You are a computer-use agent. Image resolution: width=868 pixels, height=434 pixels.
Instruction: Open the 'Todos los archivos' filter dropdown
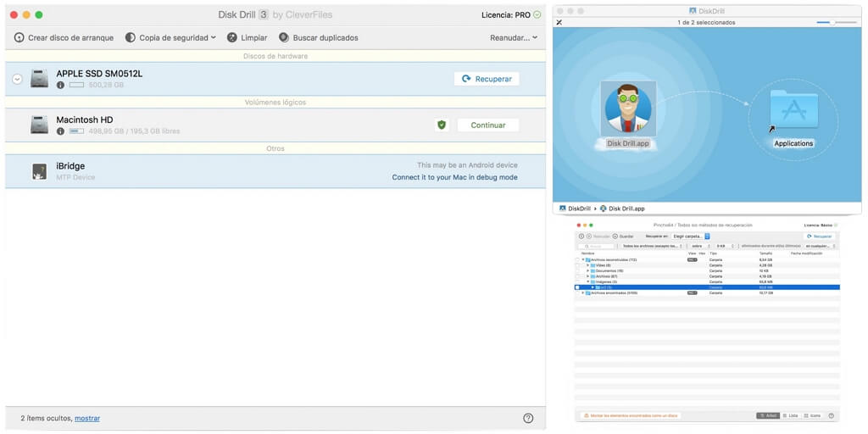pos(653,247)
